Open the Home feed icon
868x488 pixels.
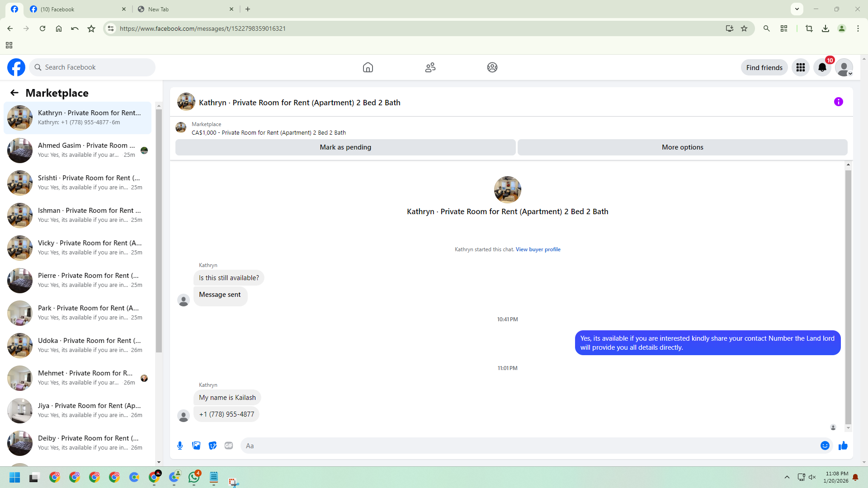pyautogui.click(x=368, y=67)
